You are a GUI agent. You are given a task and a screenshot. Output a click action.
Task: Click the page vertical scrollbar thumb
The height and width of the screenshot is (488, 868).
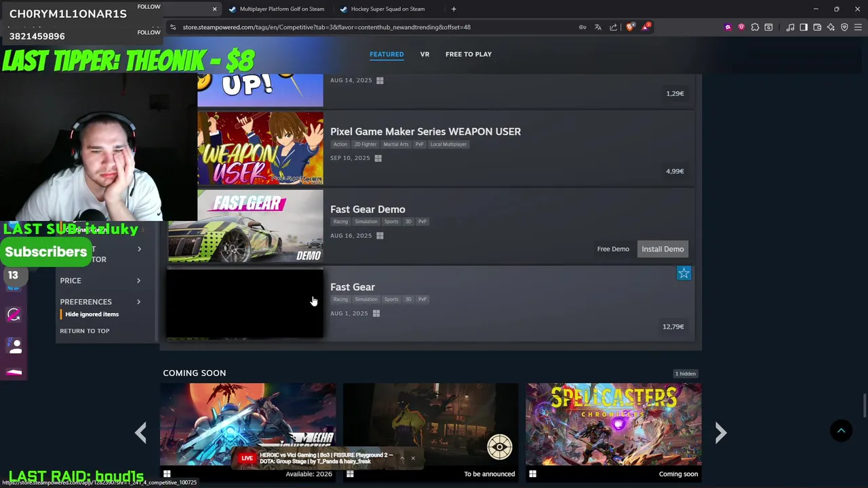(864, 406)
